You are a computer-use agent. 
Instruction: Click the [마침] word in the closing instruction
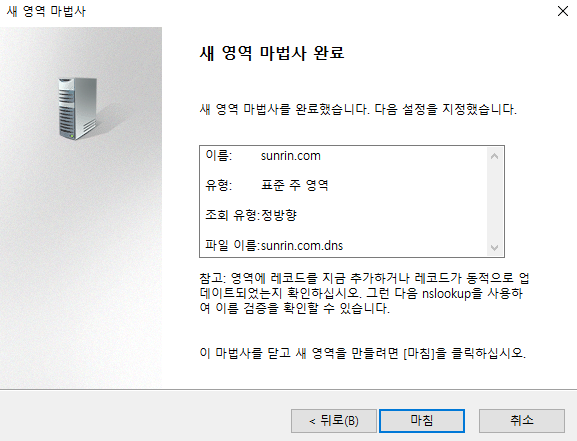tap(420, 353)
